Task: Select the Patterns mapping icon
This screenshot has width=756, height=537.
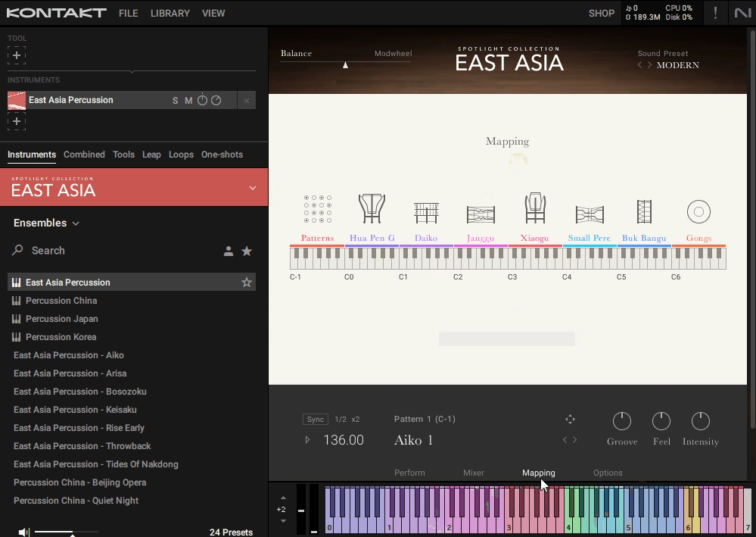Action: pos(316,210)
